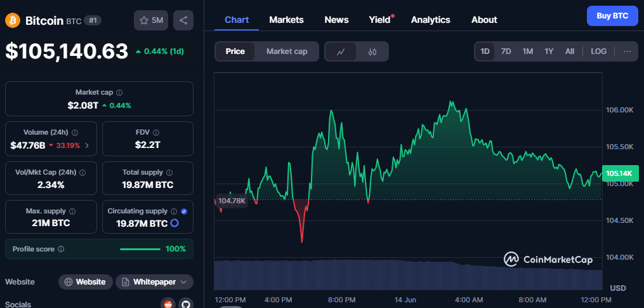Click the 21M BTC max supply value
This screenshot has width=644, height=308.
tap(51, 224)
